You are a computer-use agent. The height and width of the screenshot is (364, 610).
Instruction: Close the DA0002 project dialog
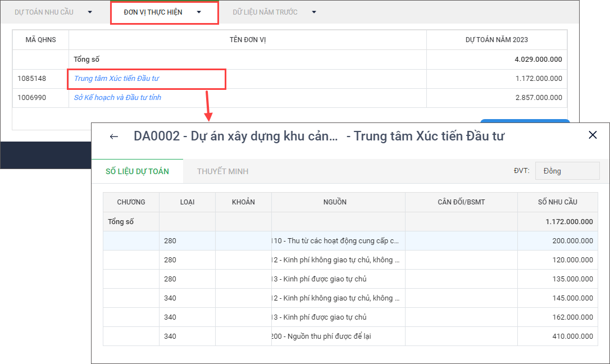592,135
